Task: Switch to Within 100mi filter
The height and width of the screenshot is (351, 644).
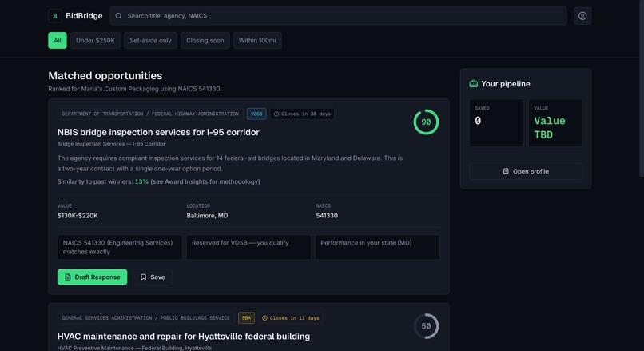Action: (x=257, y=40)
